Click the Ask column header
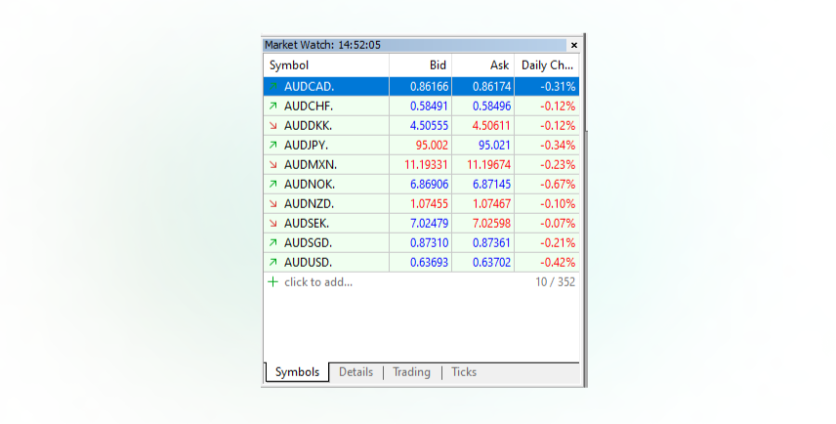 tap(499, 65)
